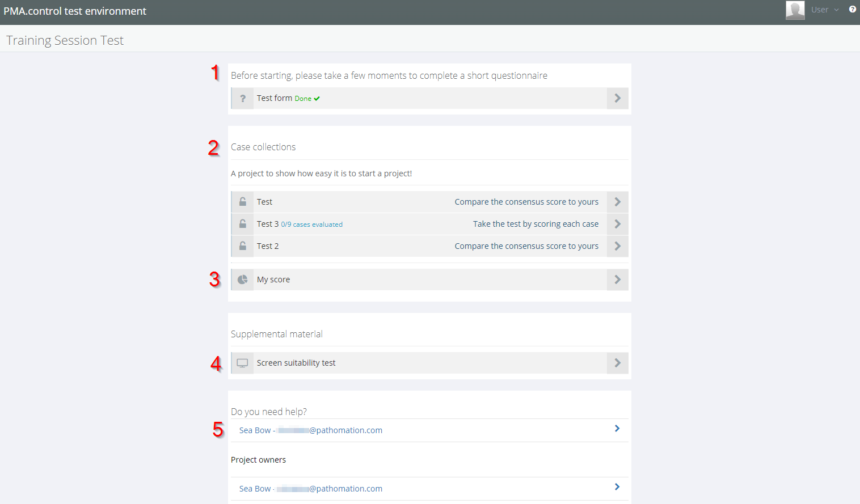Expand the My score row arrow
Image resolution: width=860 pixels, height=504 pixels.
617,279
